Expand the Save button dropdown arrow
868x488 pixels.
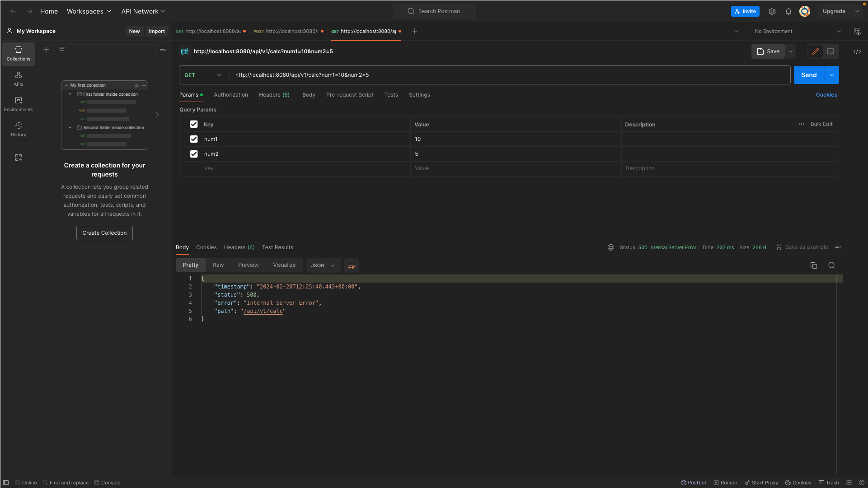tap(791, 51)
